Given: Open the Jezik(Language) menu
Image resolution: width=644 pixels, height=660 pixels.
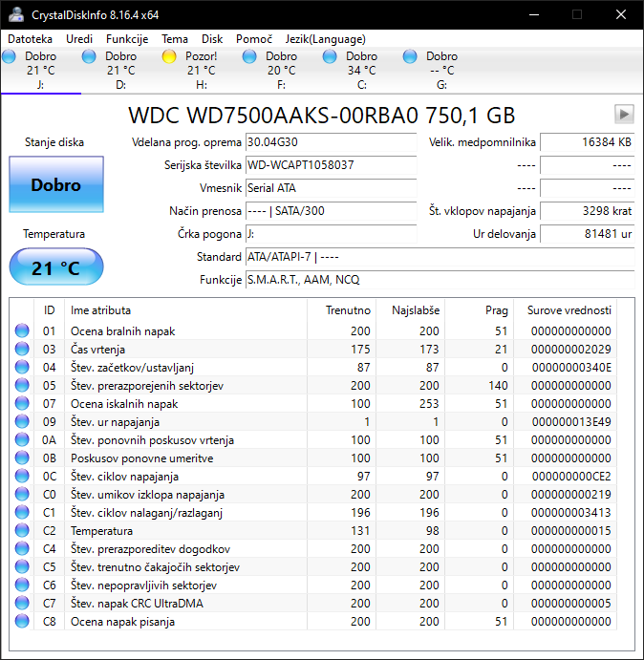Looking at the screenshot, I should [325, 39].
